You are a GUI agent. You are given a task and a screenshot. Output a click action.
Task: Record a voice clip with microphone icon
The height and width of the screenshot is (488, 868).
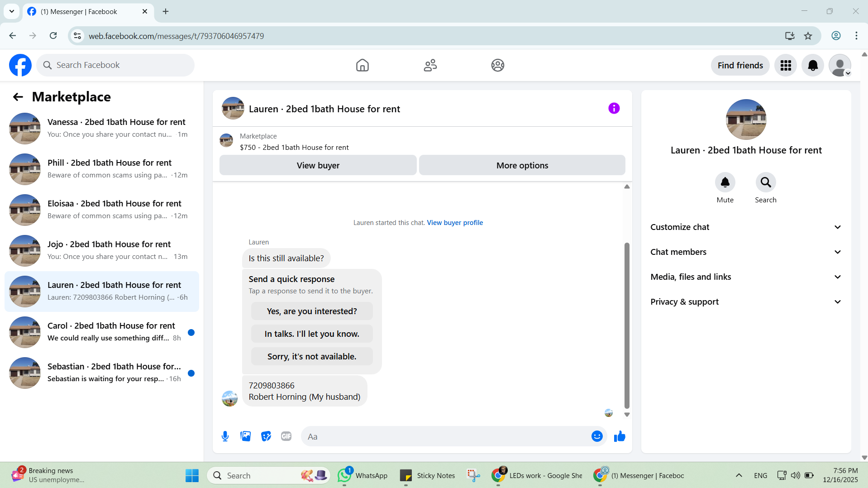[x=225, y=436]
